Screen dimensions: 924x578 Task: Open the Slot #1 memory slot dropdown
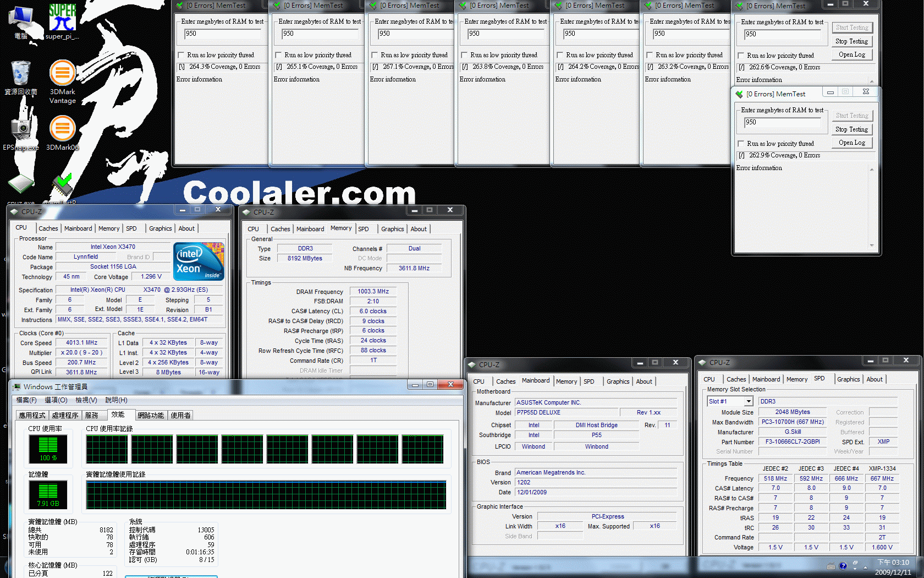pyautogui.click(x=749, y=401)
